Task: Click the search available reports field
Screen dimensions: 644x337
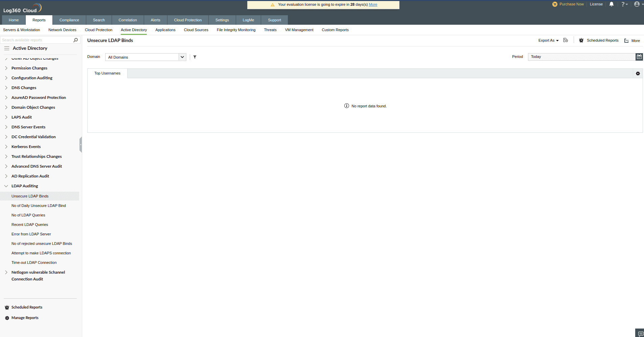Action: point(37,40)
